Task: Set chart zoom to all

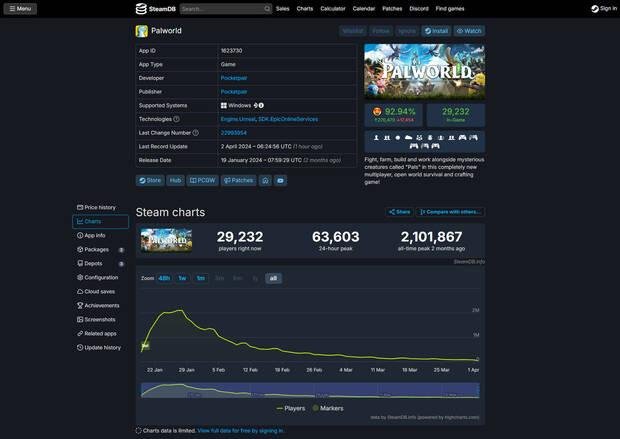Action: pos(273,278)
